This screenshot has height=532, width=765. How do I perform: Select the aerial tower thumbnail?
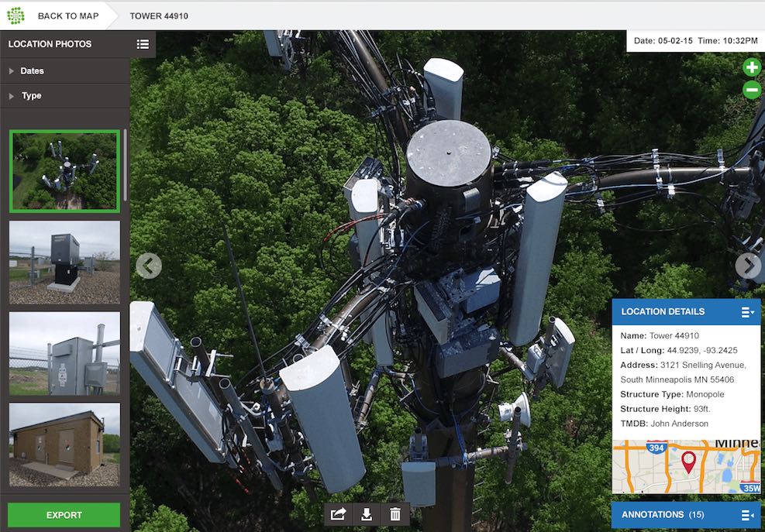[x=64, y=171]
